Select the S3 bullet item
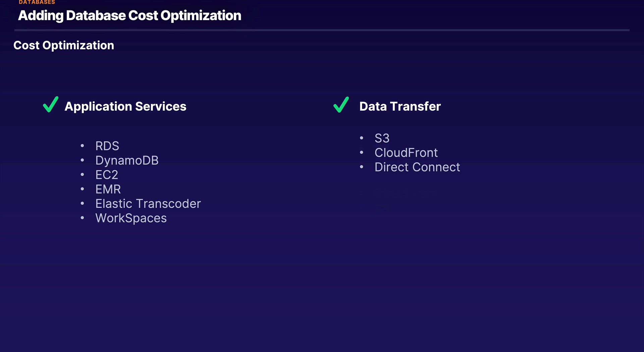 (x=382, y=138)
